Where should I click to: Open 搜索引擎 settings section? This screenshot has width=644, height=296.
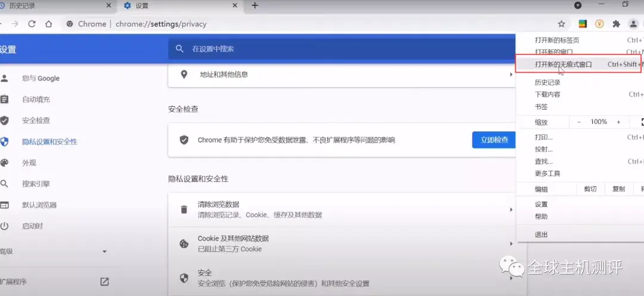coord(36,184)
